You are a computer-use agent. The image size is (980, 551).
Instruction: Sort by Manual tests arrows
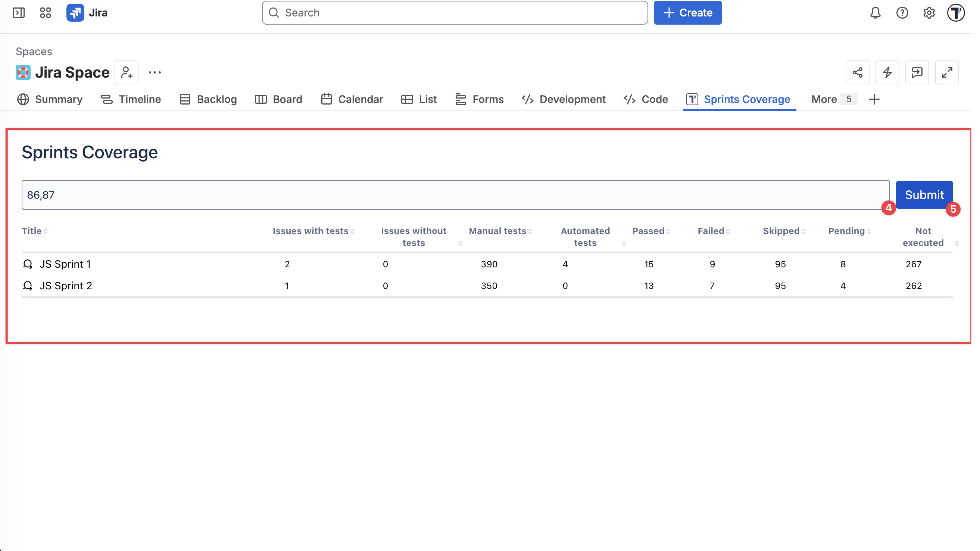[x=530, y=231]
